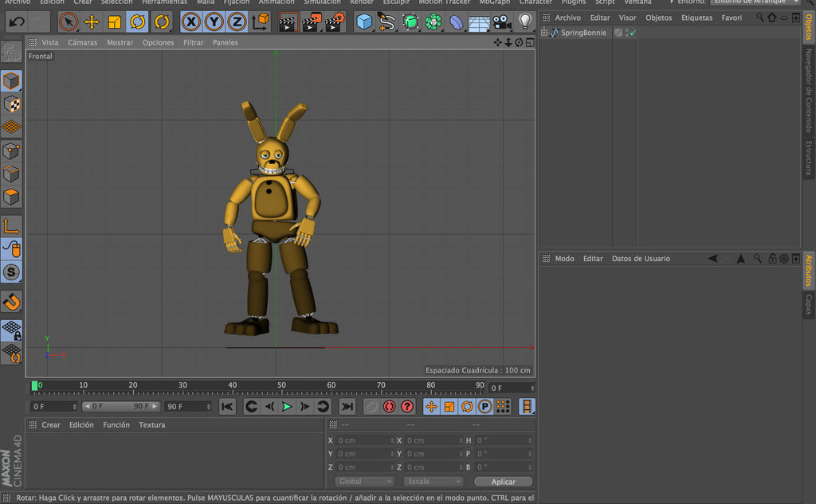Toggle SpringBonnie green enable checkmark
Screen dimensions: 816x504
[633, 33]
